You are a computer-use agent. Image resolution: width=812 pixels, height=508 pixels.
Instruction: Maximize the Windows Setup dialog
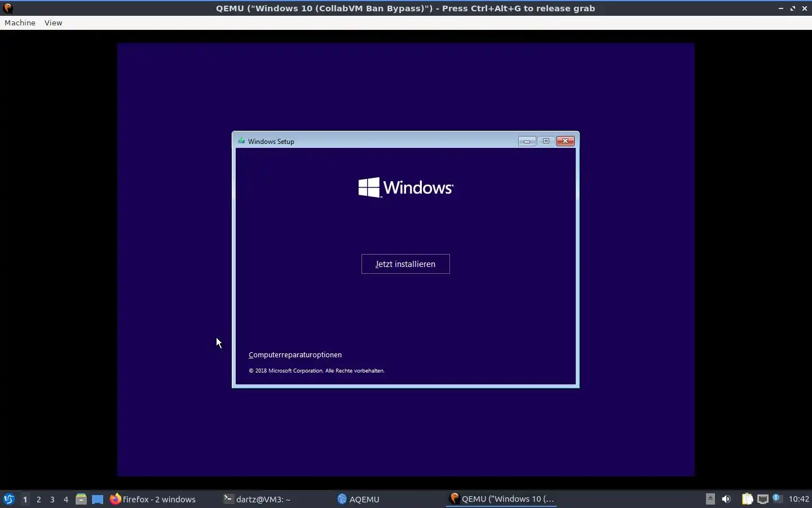click(546, 141)
